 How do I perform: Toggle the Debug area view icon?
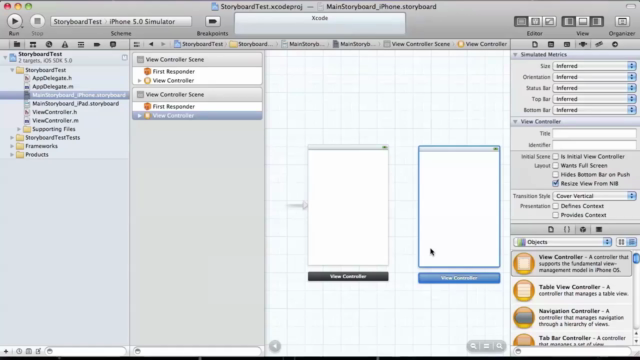(583, 21)
